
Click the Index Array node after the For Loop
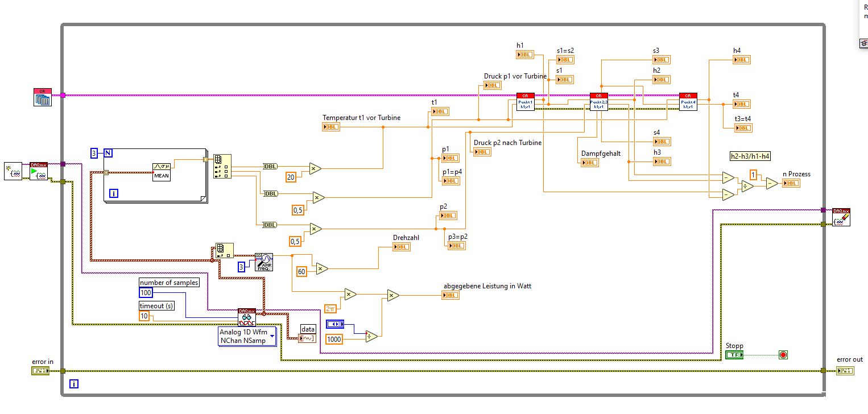(222, 166)
